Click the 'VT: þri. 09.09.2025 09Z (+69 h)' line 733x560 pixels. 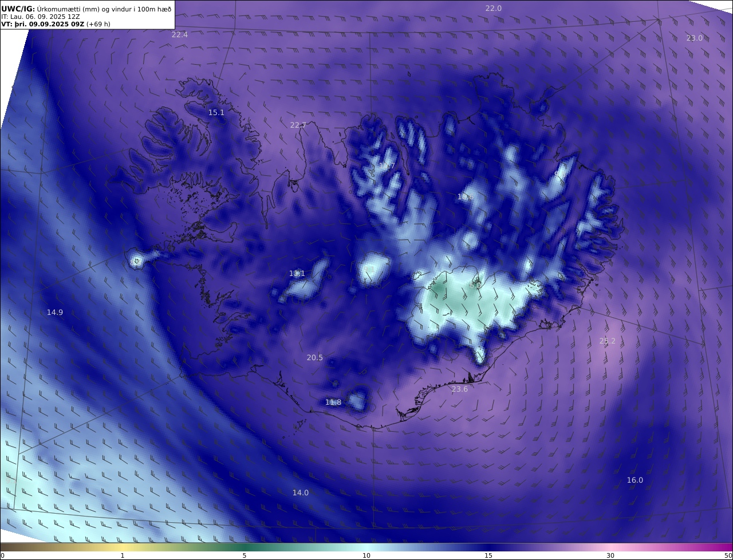click(56, 24)
